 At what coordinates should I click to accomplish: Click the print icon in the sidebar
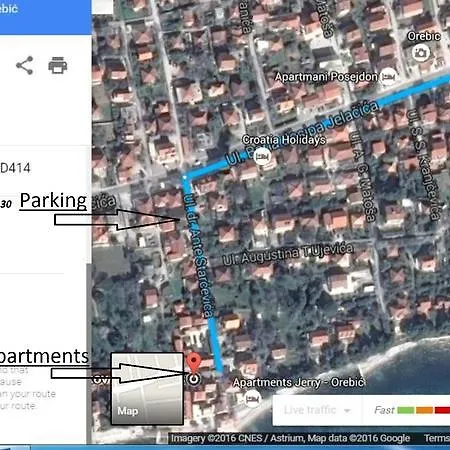[x=58, y=65]
